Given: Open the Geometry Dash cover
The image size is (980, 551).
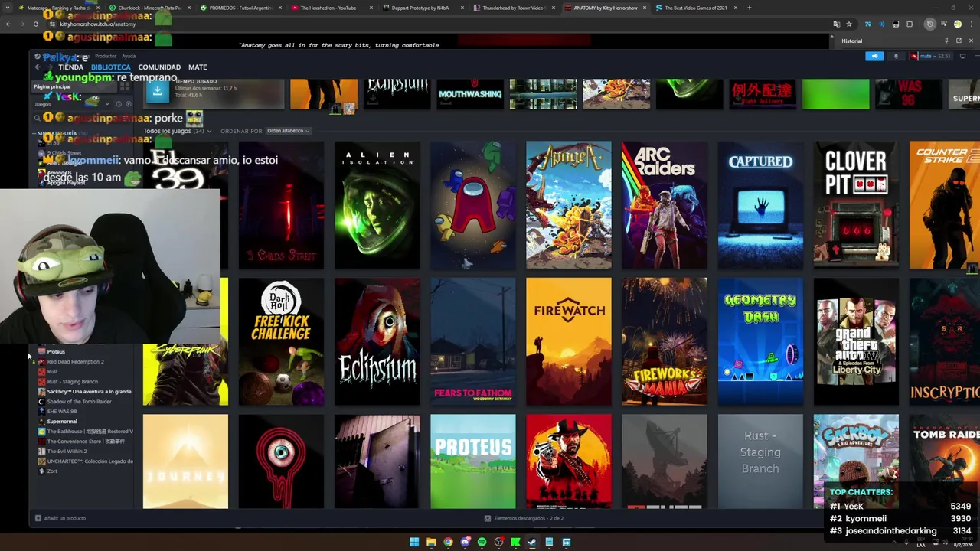Looking at the screenshot, I should 760,341.
